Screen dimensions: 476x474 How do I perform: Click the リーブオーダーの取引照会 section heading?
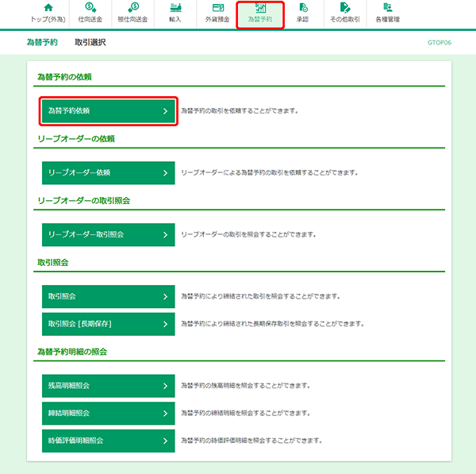(x=84, y=201)
